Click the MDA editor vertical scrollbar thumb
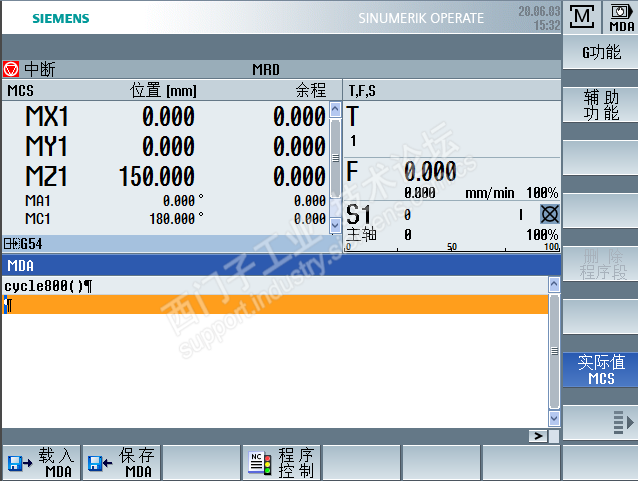 point(554,351)
